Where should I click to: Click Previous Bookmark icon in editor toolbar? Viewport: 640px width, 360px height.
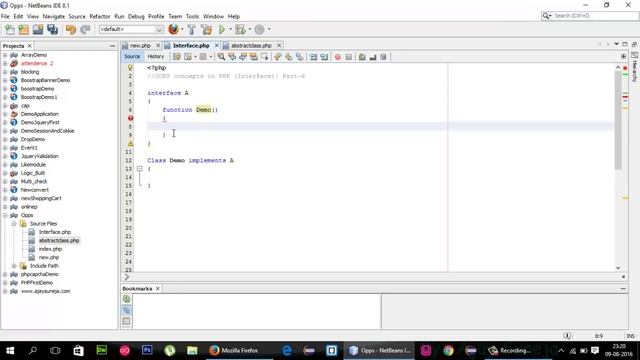pyautogui.click(x=278, y=57)
